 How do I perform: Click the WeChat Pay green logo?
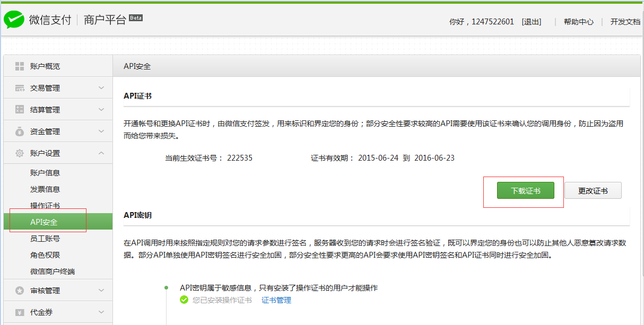point(14,20)
